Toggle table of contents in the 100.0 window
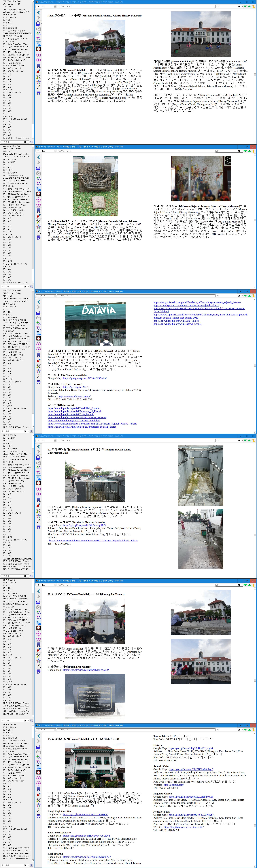The height and width of the screenshot is (868, 257). pos(38,44)
